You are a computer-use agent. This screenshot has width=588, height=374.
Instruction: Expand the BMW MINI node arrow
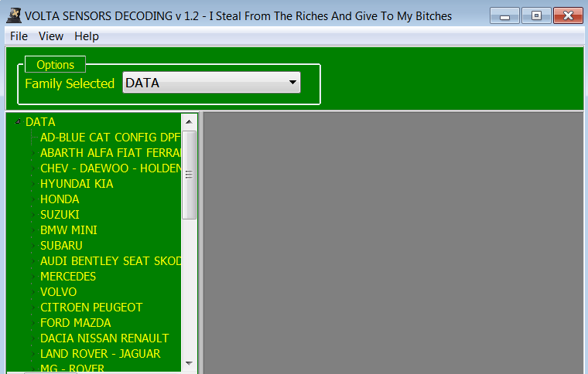point(33,229)
